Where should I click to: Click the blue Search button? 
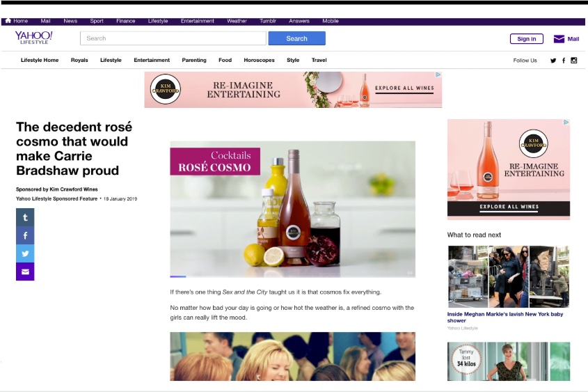click(x=296, y=38)
